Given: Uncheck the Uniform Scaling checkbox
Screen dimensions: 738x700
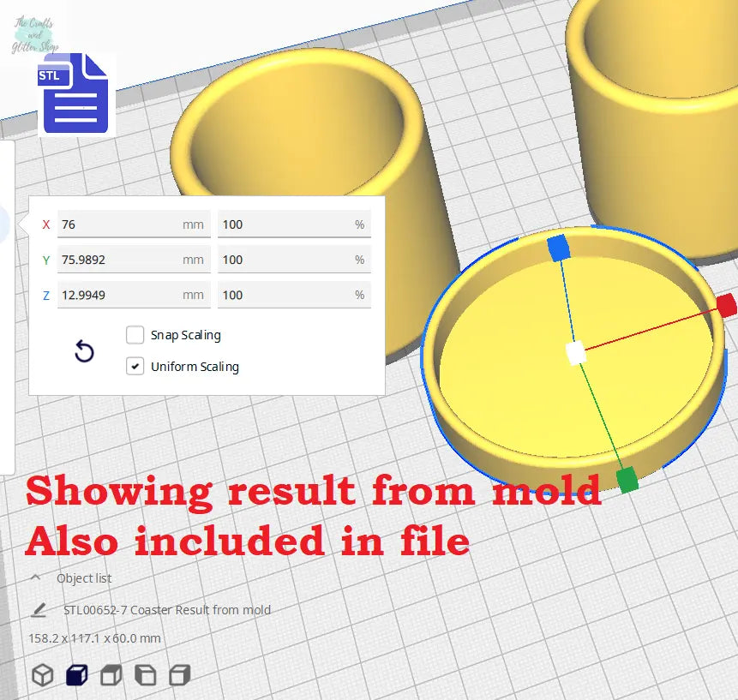Looking at the screenshot, I should (135, 367).
